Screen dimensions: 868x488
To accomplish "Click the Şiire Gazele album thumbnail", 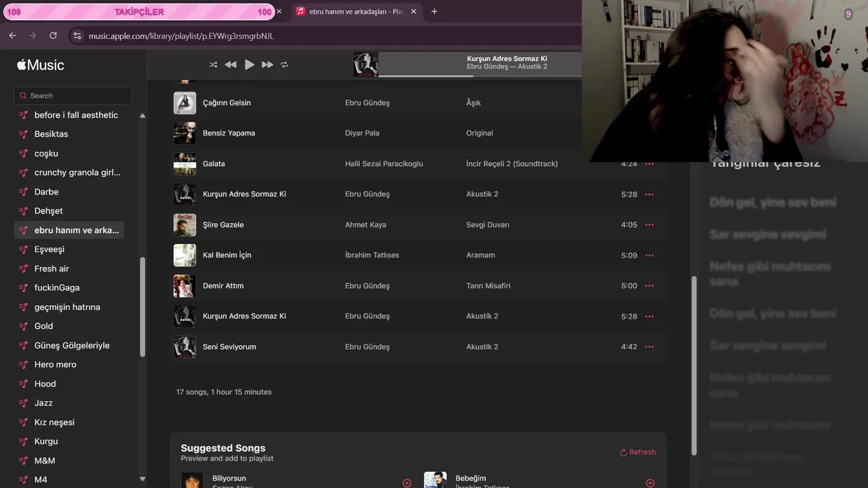I will 184,225.
